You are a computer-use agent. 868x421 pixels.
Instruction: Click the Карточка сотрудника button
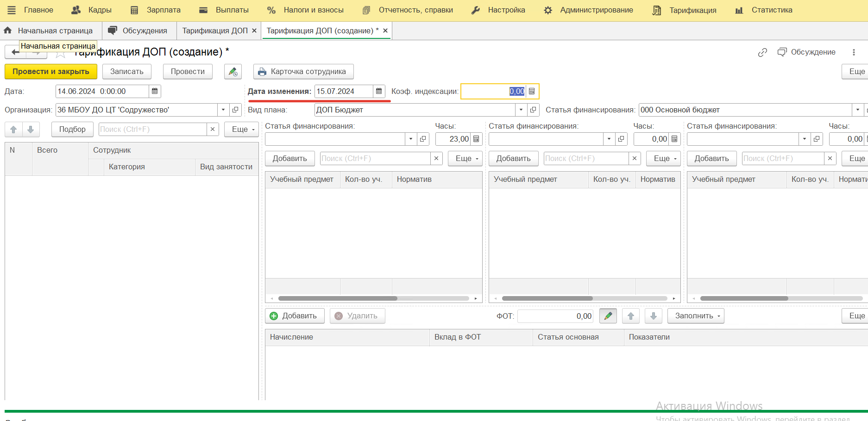303,72
